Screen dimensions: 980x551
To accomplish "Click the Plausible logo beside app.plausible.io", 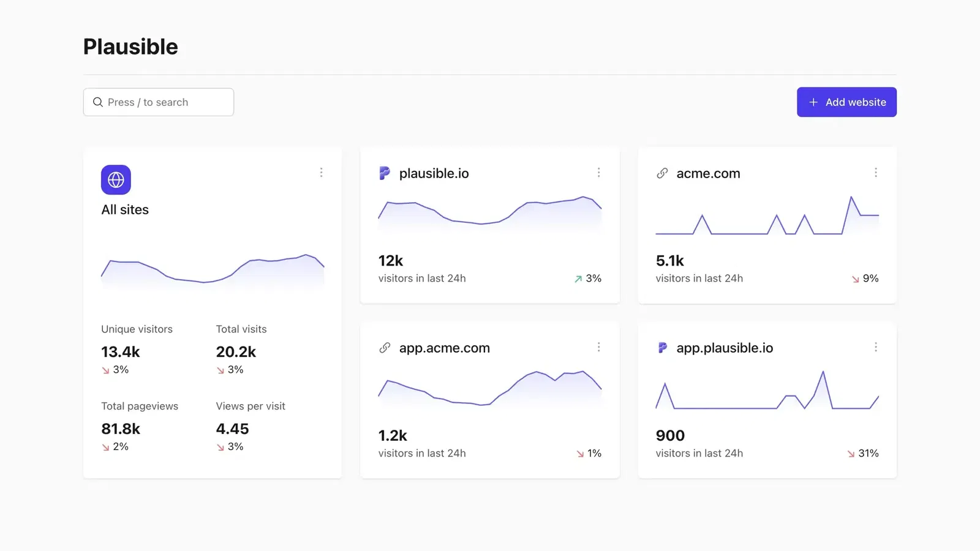I will tap(661, 348).
